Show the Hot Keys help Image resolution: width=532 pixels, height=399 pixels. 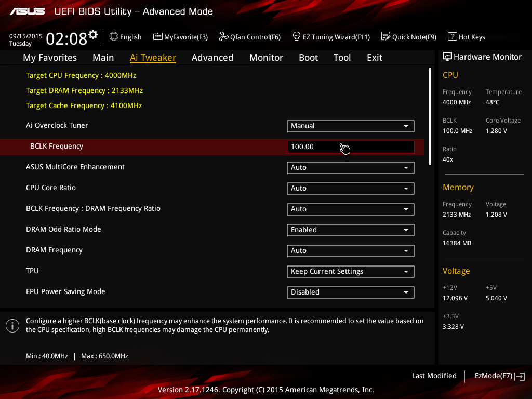[466, 37]
